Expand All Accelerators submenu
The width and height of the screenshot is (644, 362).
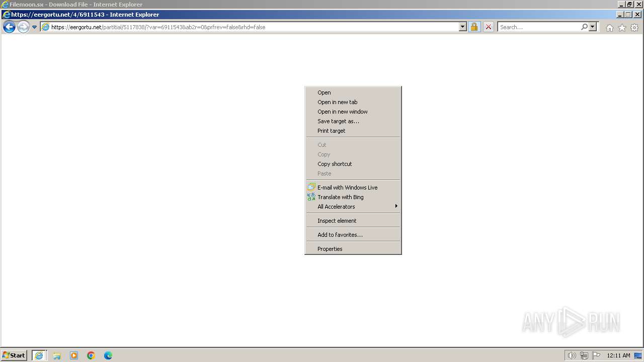coord(353,207)
